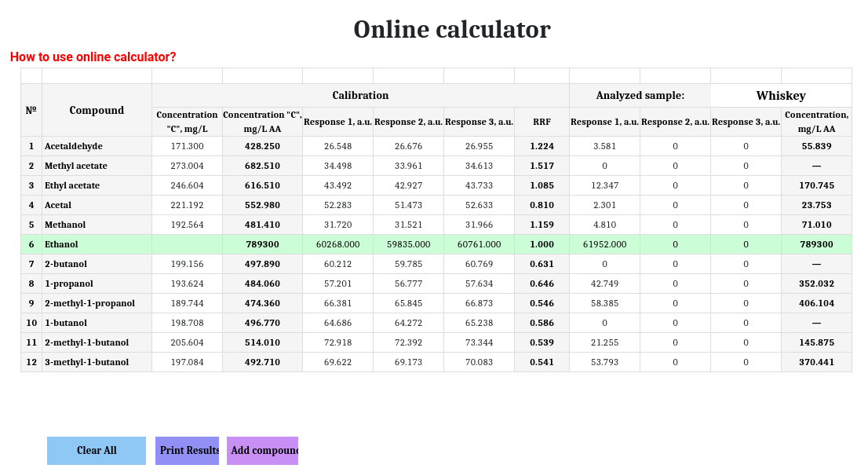
Task: Select the Methyl acetate compound name cell
Action: 97,166
